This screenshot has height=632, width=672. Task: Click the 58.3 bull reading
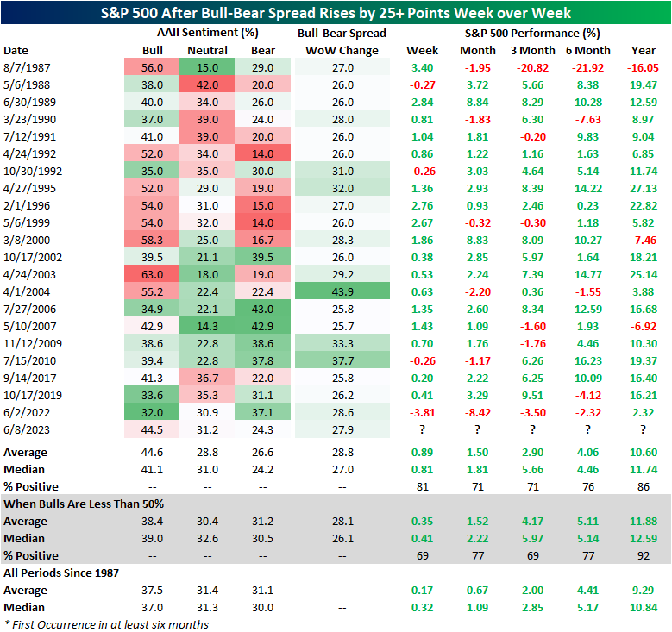pos(152,240)
